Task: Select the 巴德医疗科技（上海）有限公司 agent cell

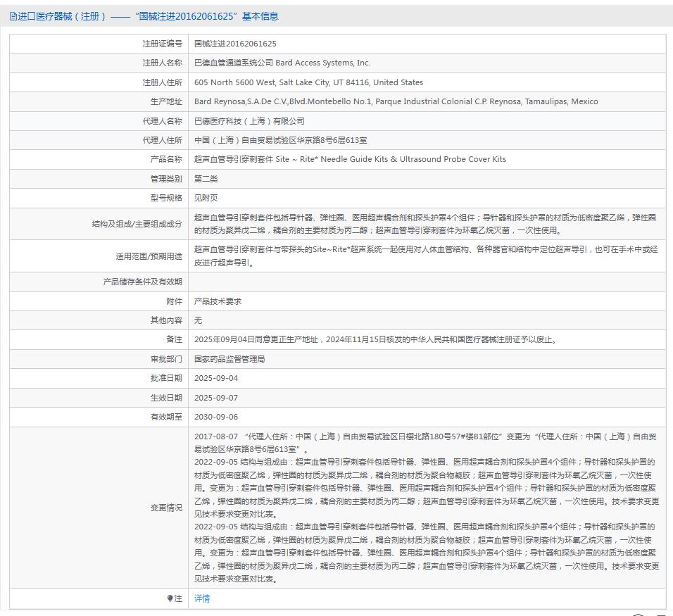Action: tap(249, 120)
